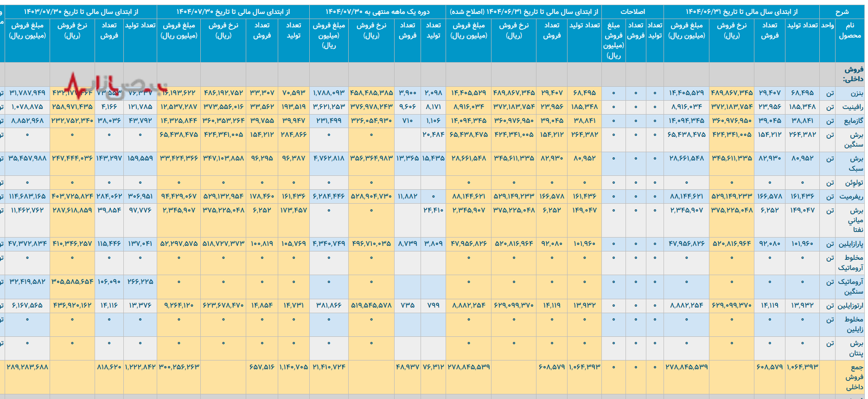
Task: Select the 'دوره یک ماهه منتهی به ۱۴۰۴/۰۷/۳۰' header
Action: click(377, 12)
